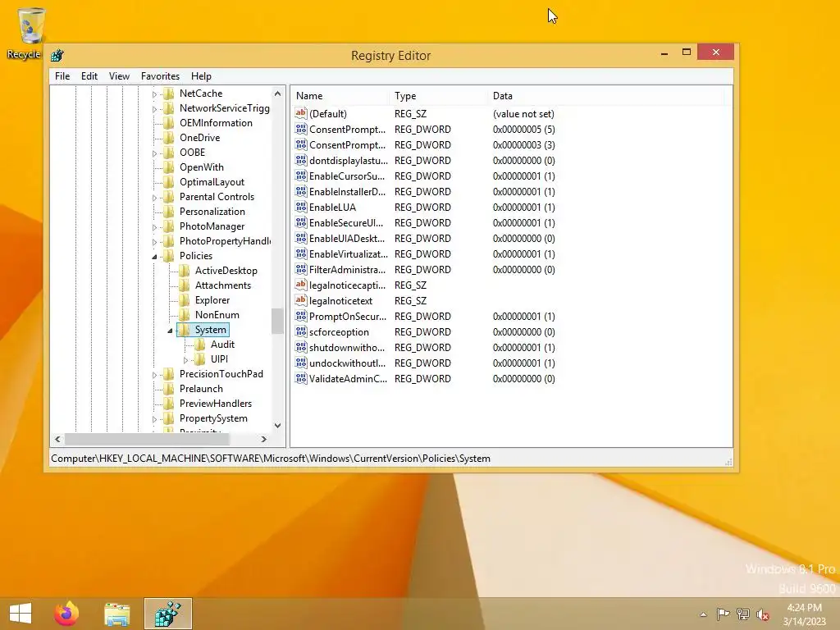Sort values by the Type column header

pyautogui.click(x=440, y=96)
